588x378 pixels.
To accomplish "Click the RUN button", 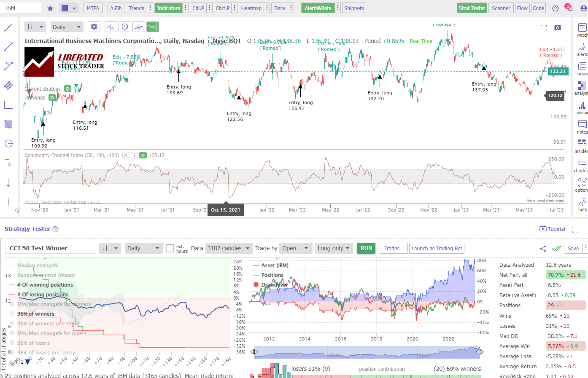I will pos(365,248).
